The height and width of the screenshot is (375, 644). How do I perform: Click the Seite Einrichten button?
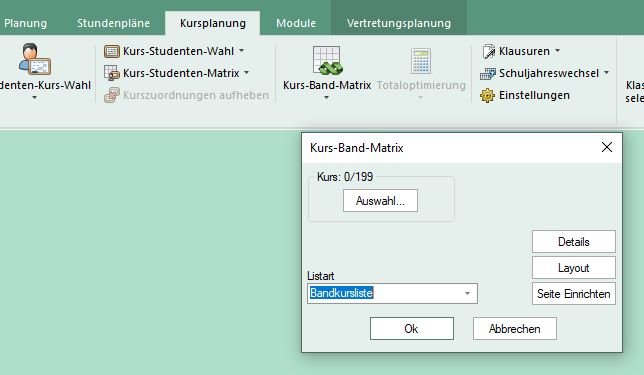click(574, 294)
